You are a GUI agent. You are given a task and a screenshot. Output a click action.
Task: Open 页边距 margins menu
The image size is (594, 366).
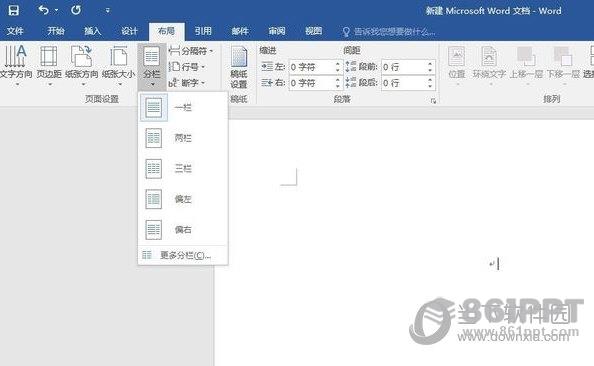click(49, 65)
